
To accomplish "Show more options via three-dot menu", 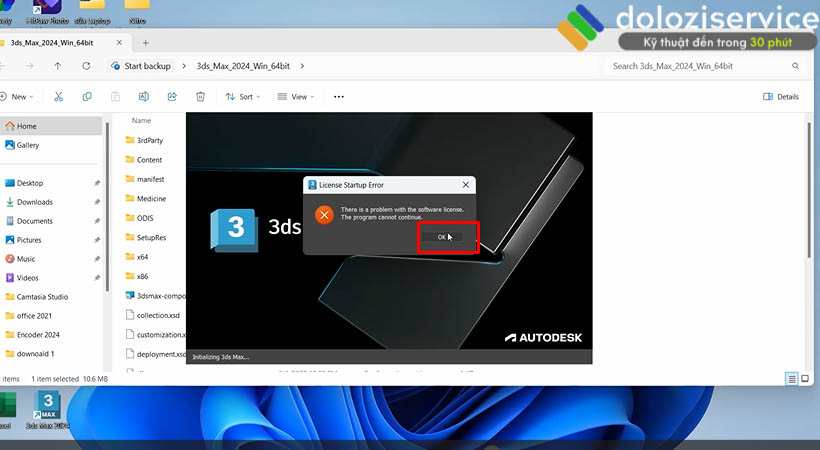I will (x=339, y=97).
